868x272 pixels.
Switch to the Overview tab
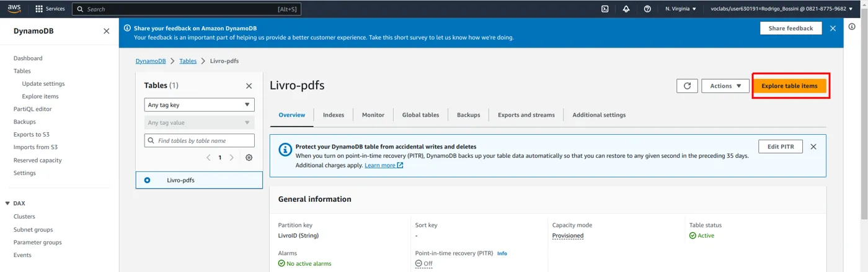pyautogui.click(x=291, y=115)
